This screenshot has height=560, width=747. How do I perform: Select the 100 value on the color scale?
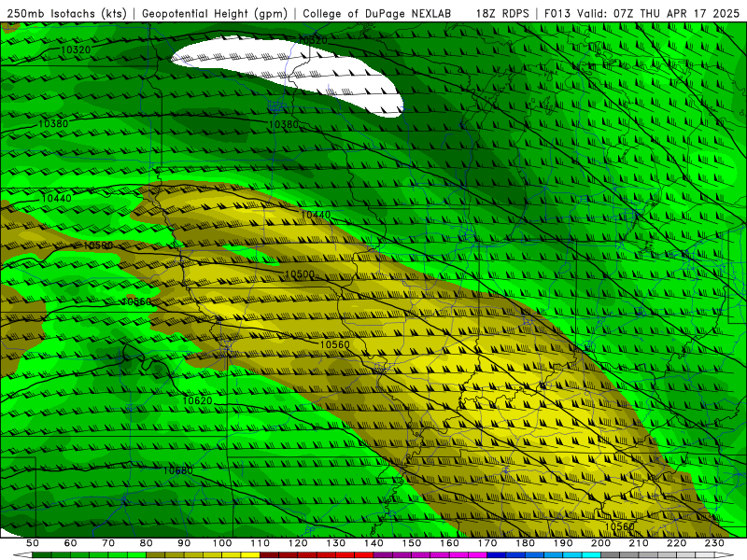coord(222,543)
